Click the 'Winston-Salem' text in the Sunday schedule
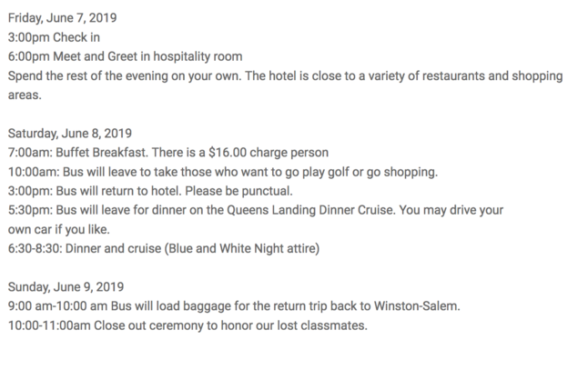The height and width of the screenshot is (370, 588). click(417, 306)
